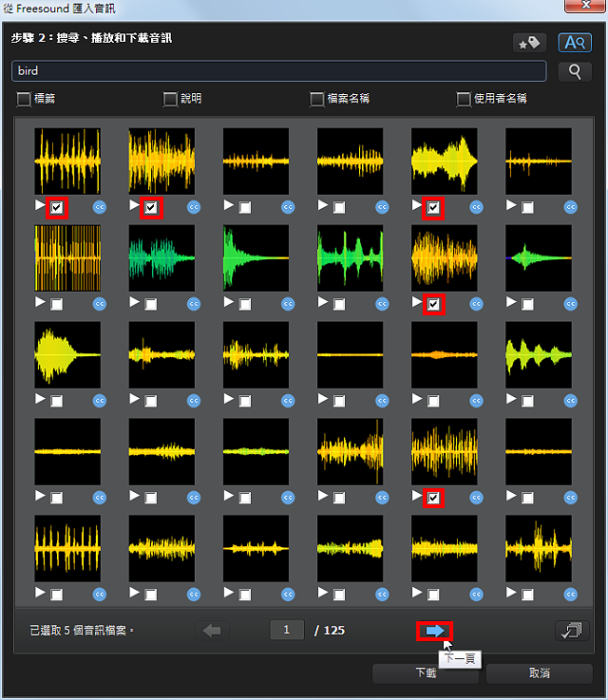
Task: Uncheck the first top-row sound's checkbox
Action: coord(57,208)
